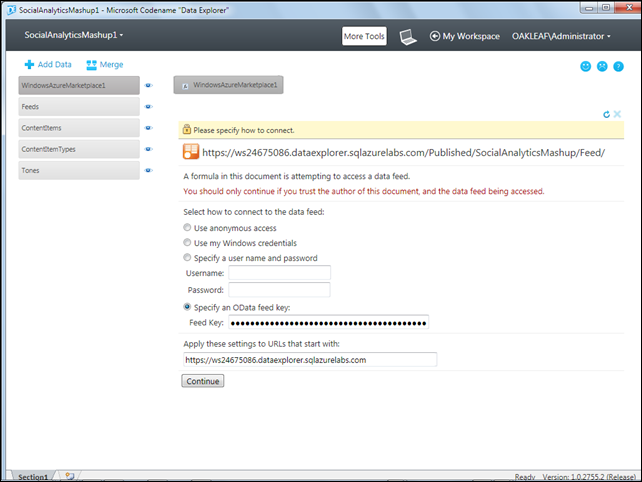Select Use my Windows credentials option

187,242
